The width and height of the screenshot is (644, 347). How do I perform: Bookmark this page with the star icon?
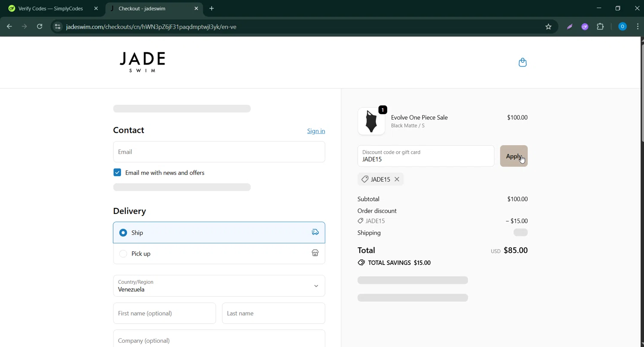tap(548, 27)
